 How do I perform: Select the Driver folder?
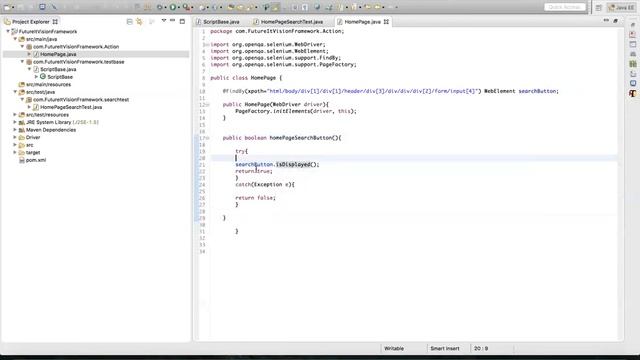[x=33, y=137]
